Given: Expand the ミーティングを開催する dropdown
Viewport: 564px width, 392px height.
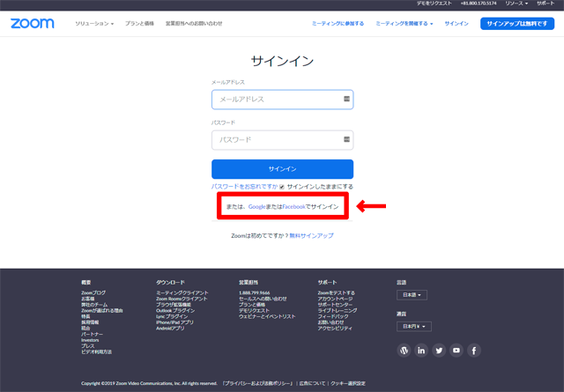Looking at the screenshot, I should tap(404, 24).
